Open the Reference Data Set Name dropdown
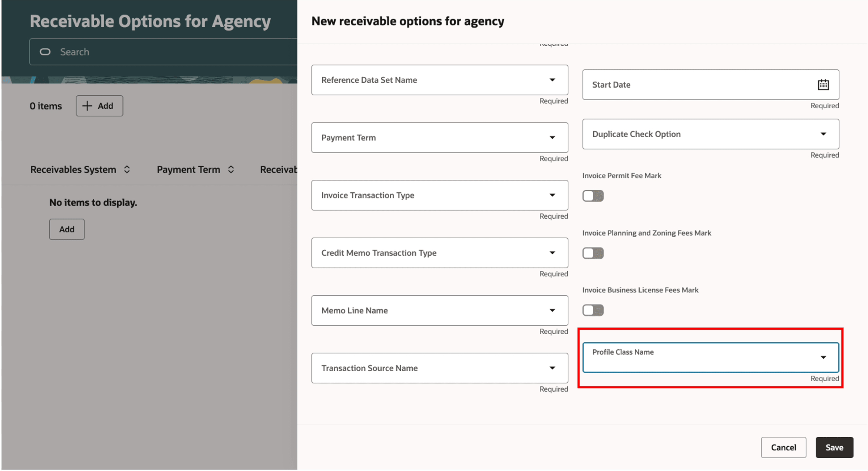The image size is (868, 471). [x=552, y=80]
